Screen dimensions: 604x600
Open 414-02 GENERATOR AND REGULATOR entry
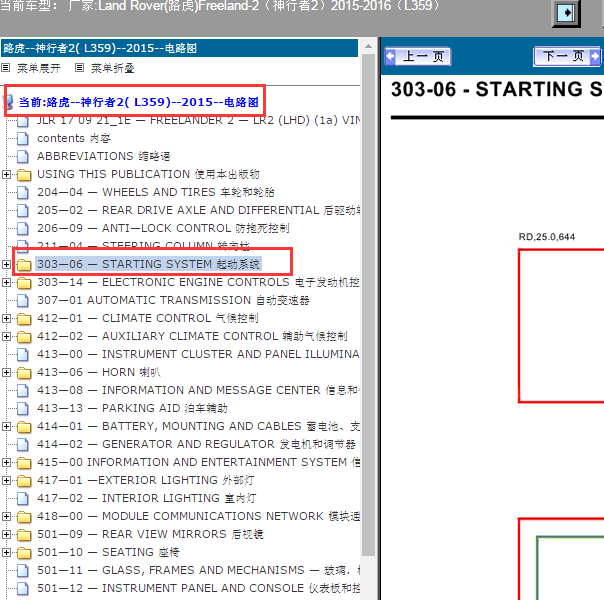pyautogui.click(x=196, y=444)
